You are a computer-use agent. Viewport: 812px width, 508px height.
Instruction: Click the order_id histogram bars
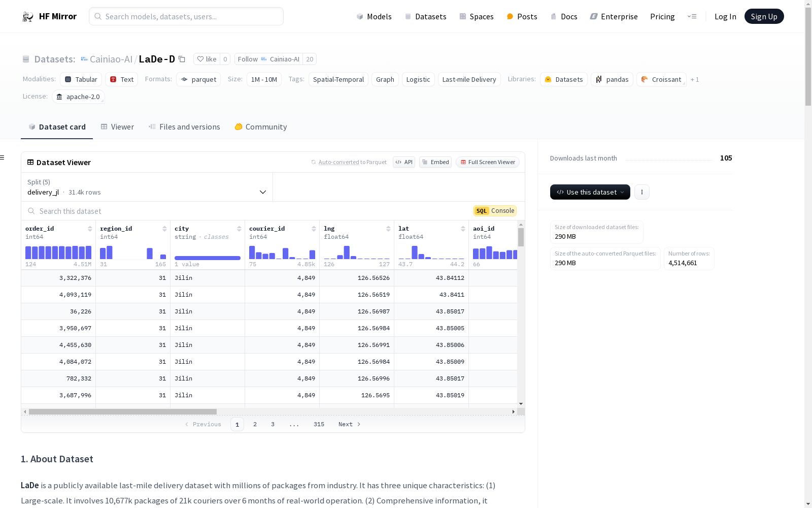tap(58, 252)
